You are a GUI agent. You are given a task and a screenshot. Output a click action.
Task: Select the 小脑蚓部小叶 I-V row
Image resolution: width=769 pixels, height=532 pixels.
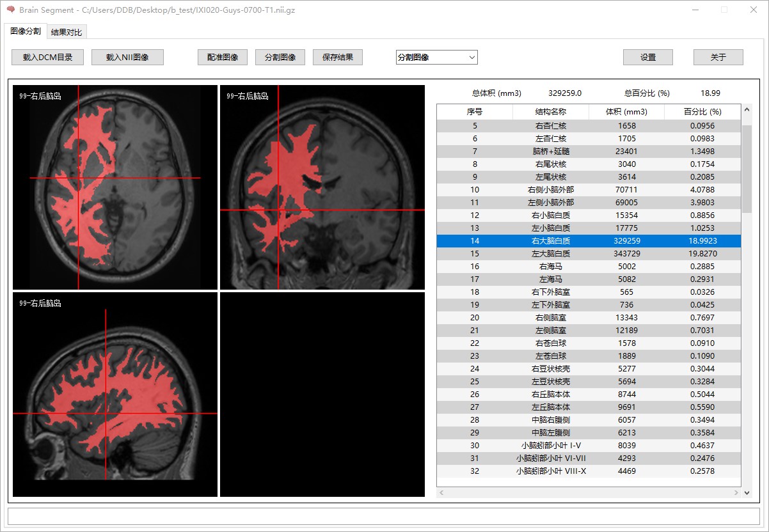[x=589, y=446]
